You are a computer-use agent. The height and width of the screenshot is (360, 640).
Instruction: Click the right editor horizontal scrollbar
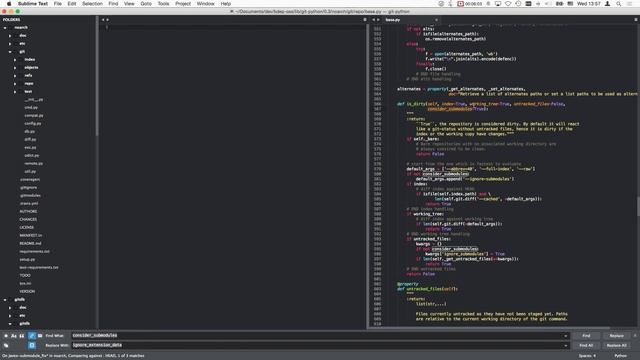click(x=490, y=327)
